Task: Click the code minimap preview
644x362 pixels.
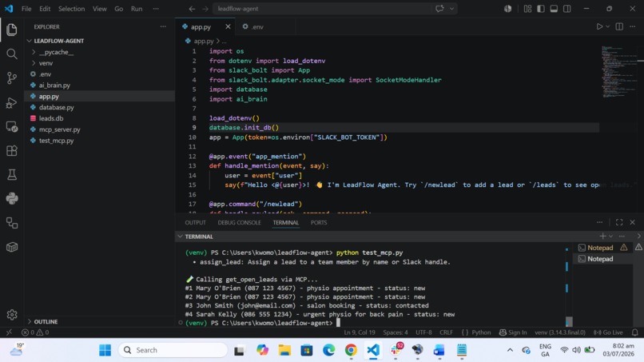Action: [619, 72]
